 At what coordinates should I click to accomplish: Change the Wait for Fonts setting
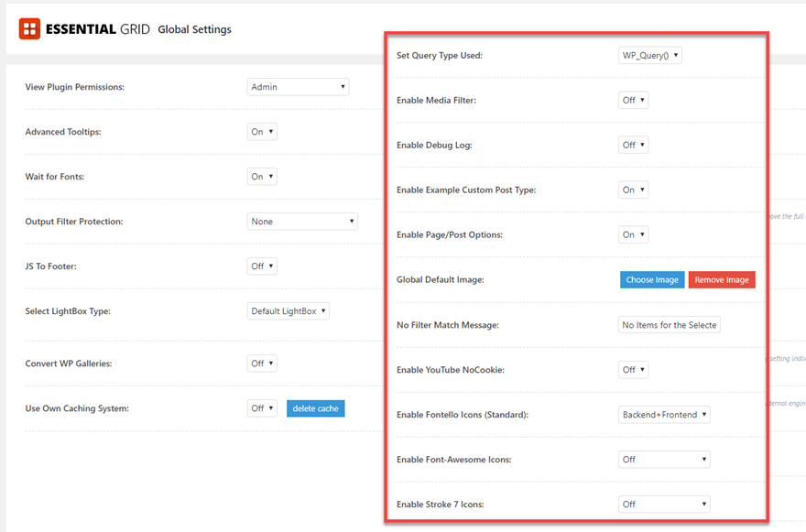pyautogui.click(x=262, y=177)
